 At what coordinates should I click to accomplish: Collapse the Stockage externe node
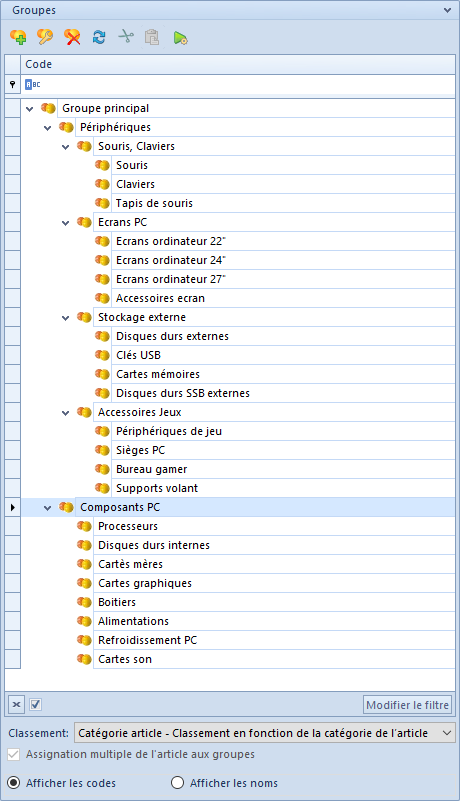65,318
